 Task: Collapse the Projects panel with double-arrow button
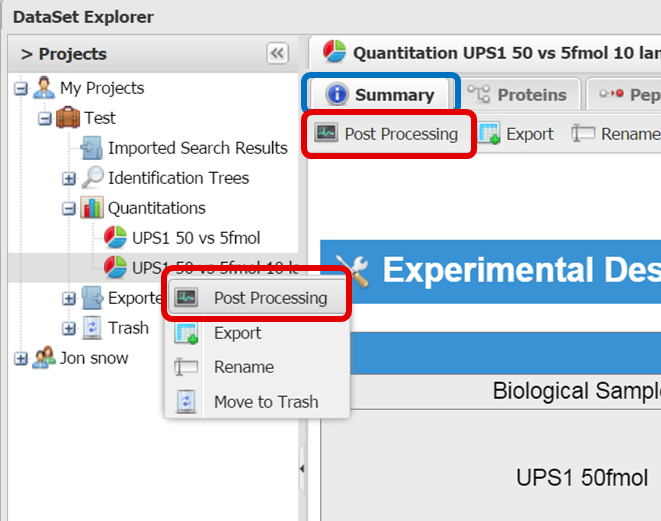[x=277, y=54]
